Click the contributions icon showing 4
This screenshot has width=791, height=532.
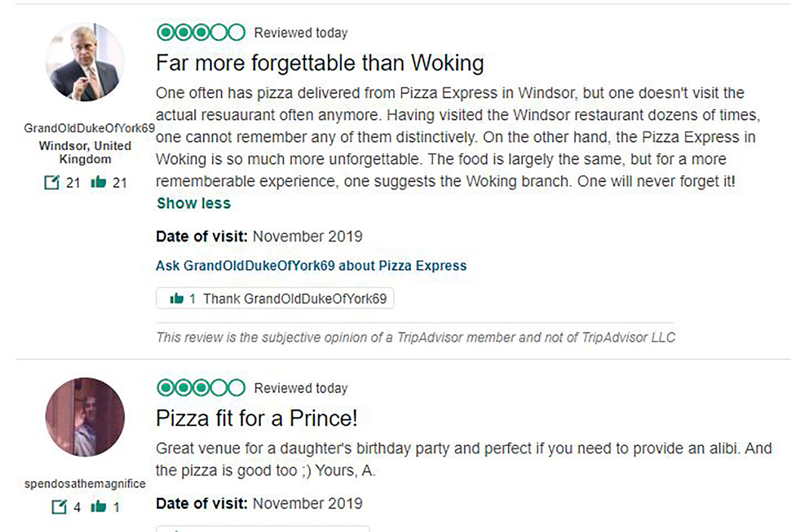[x=59, y=506]
